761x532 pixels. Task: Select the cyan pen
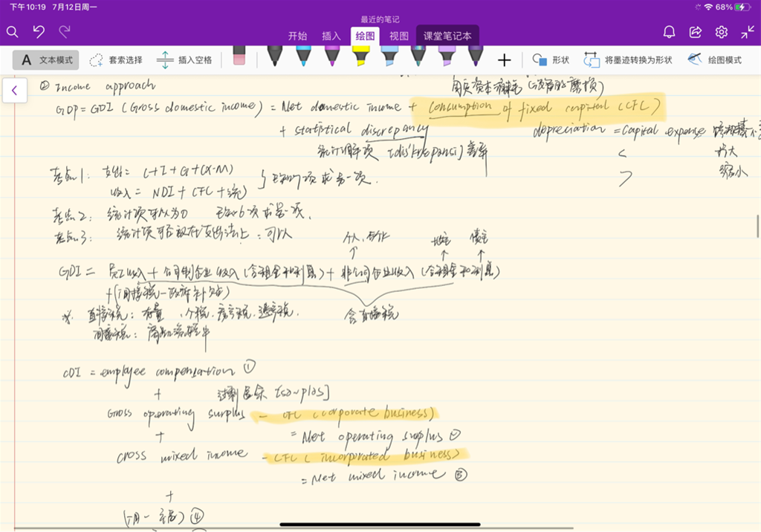(302, 56)
